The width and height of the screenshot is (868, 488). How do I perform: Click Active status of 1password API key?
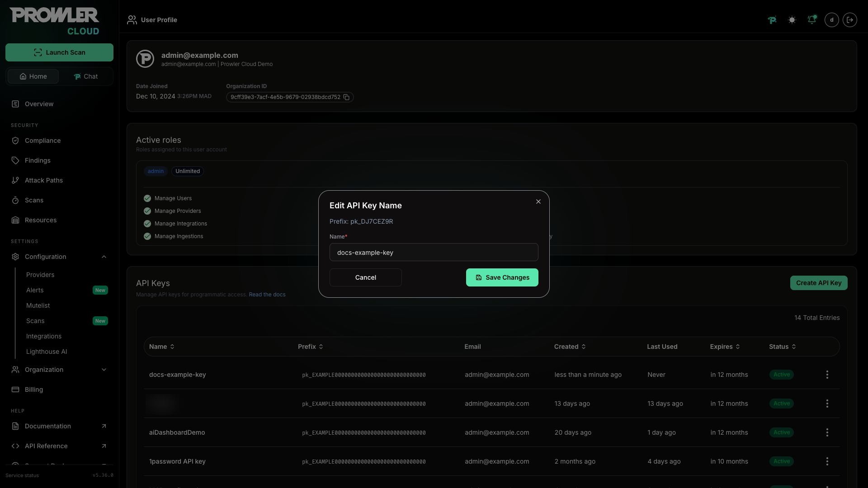coord(782,461)
